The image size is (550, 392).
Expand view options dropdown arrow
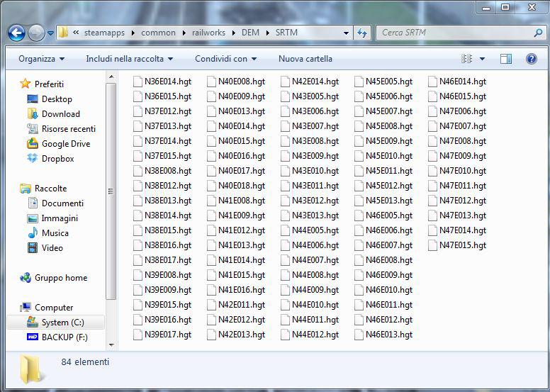pos(482,59)
